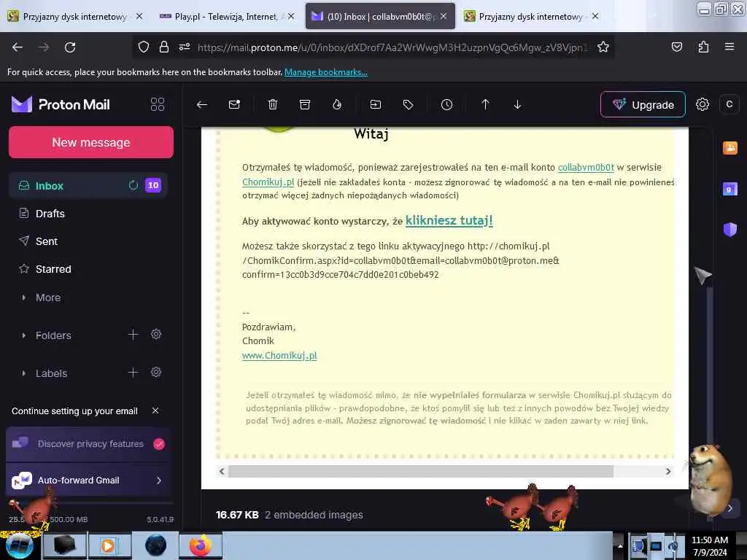Viewport: 747px width, 560px height.
Task: Open Windows Start button
Action: tap(19, 545)
